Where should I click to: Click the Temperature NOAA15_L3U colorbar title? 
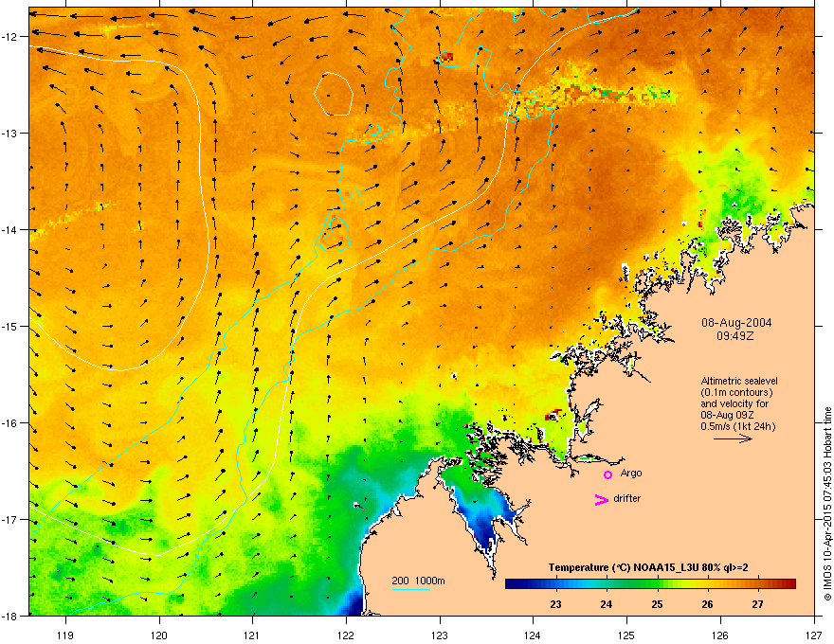648,567
